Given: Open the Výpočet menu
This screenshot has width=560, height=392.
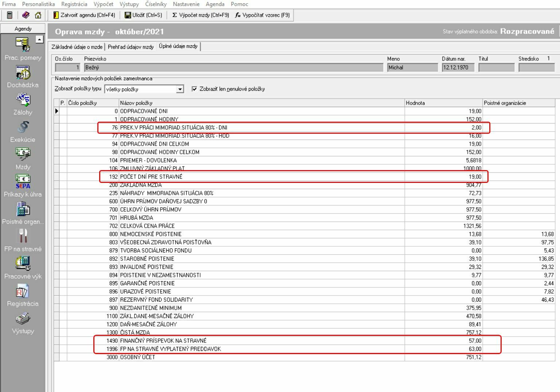Looking at the screenshot, I should (x=103, y=4).
